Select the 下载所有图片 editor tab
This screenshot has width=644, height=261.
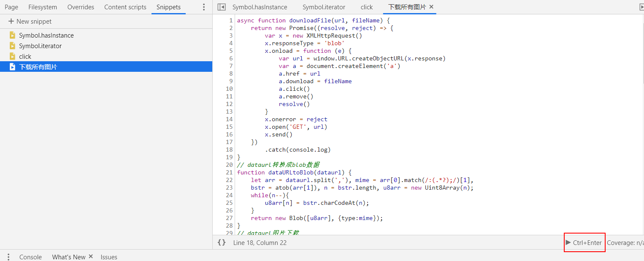[407, 7]
